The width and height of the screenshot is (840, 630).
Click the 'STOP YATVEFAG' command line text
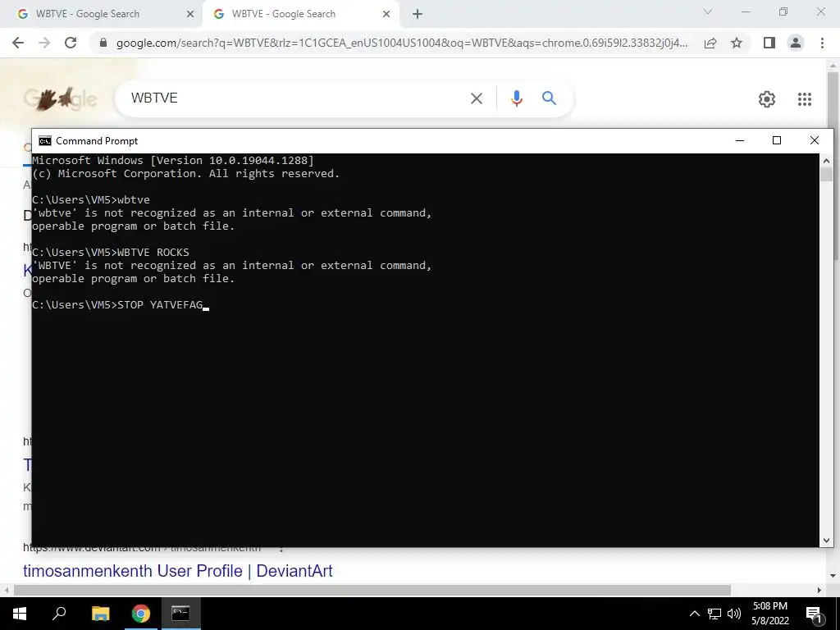(160, 305)
